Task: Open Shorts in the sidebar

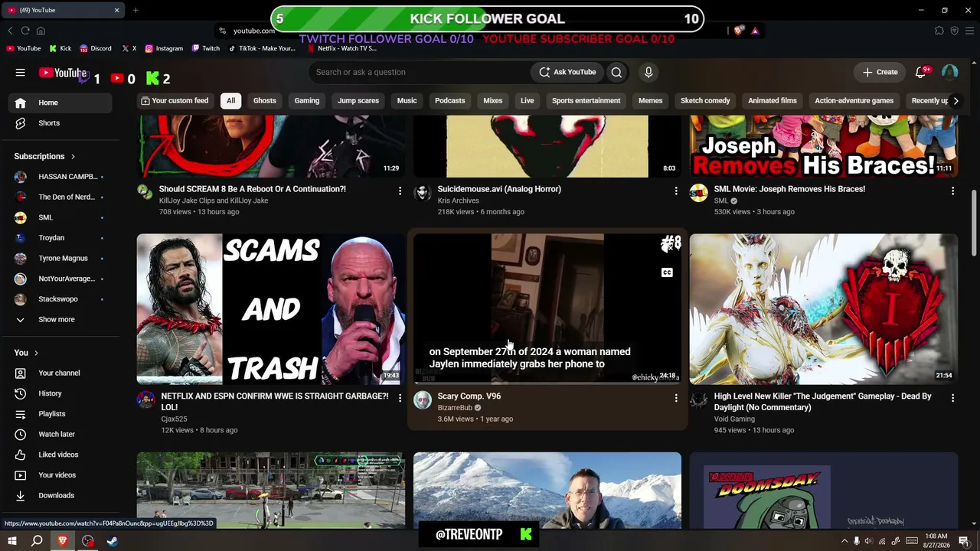Action: coord(60,123)
